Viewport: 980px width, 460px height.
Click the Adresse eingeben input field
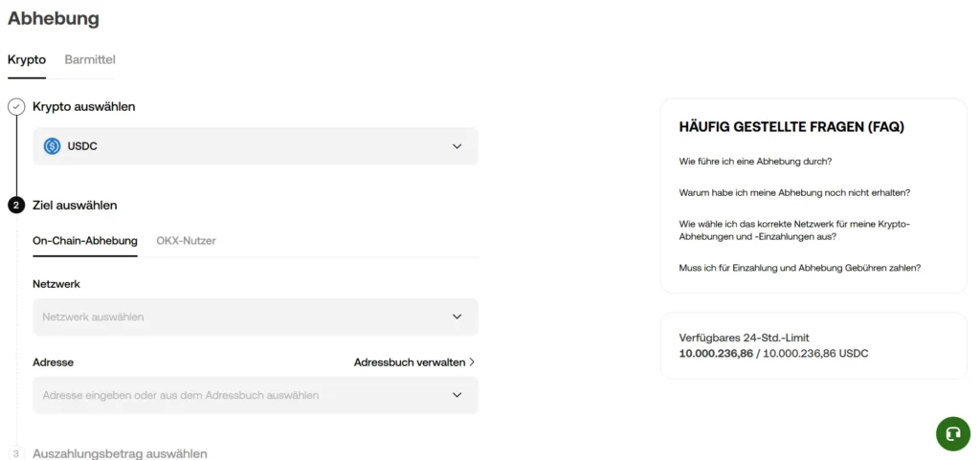(x=239, y=395)
